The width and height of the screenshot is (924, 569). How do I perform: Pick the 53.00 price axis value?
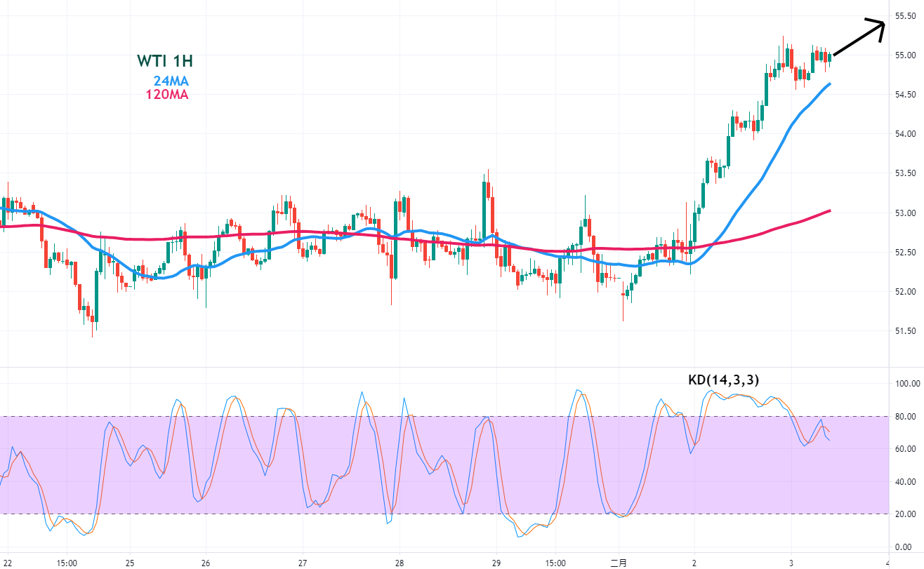[x=904, y=213]
